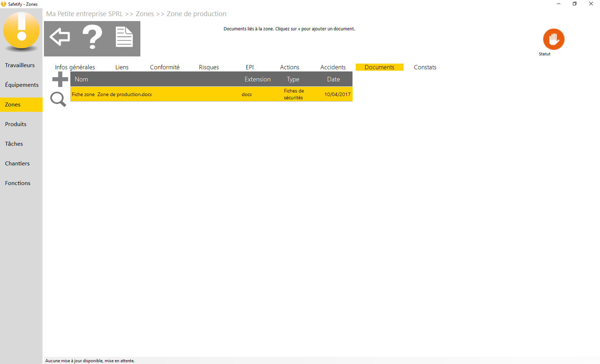This screenshot has width=600, height=364.
Task: Click the orange hand Statut icon
Action: tap(554, 39)
